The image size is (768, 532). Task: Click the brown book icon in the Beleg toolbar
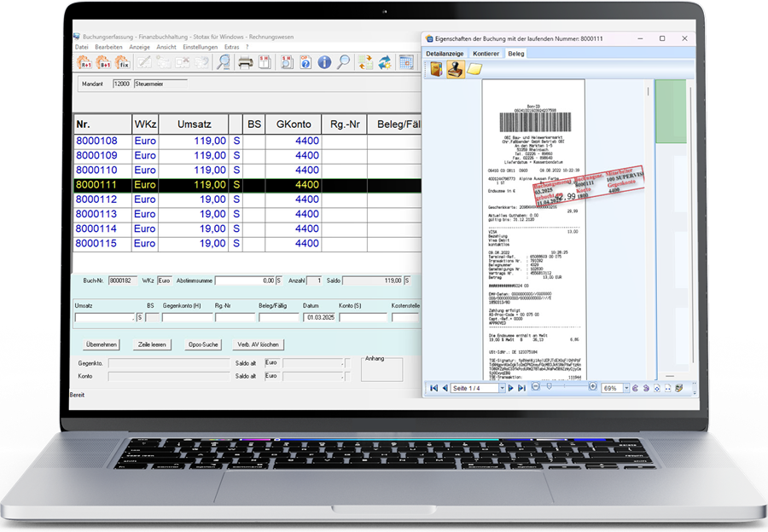436,70
